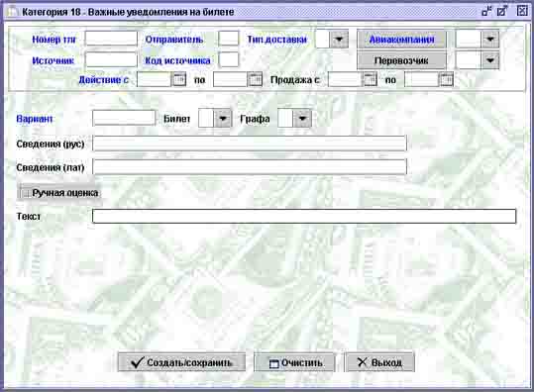This screenshot has height=392, width=534.
Task: Click the Перевозчик button
Action: point(401,60)
